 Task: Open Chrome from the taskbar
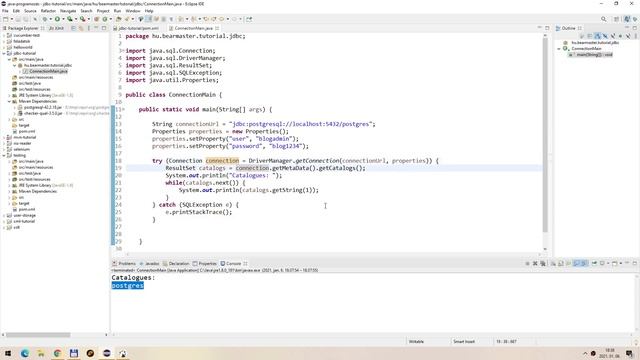(57, 353)
